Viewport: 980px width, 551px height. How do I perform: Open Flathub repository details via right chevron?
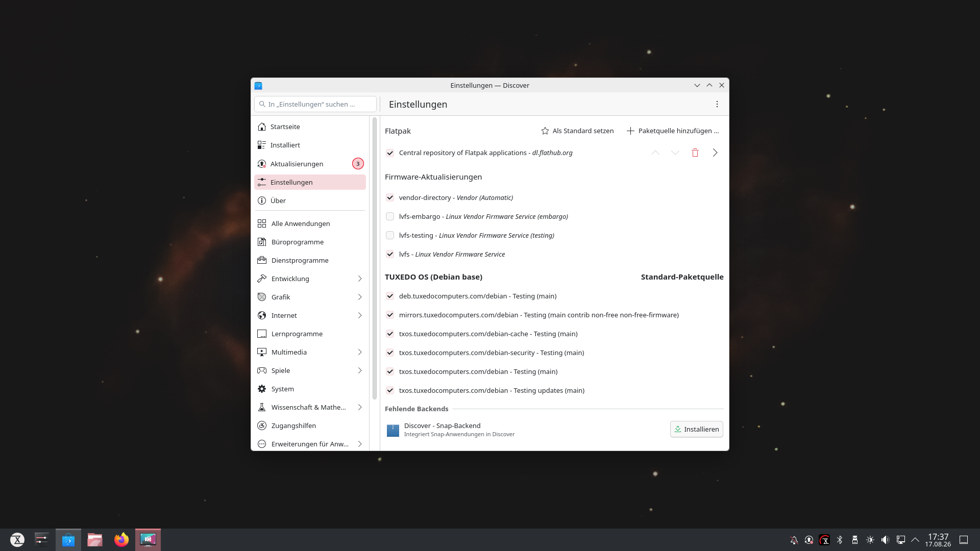pos(715,153)
